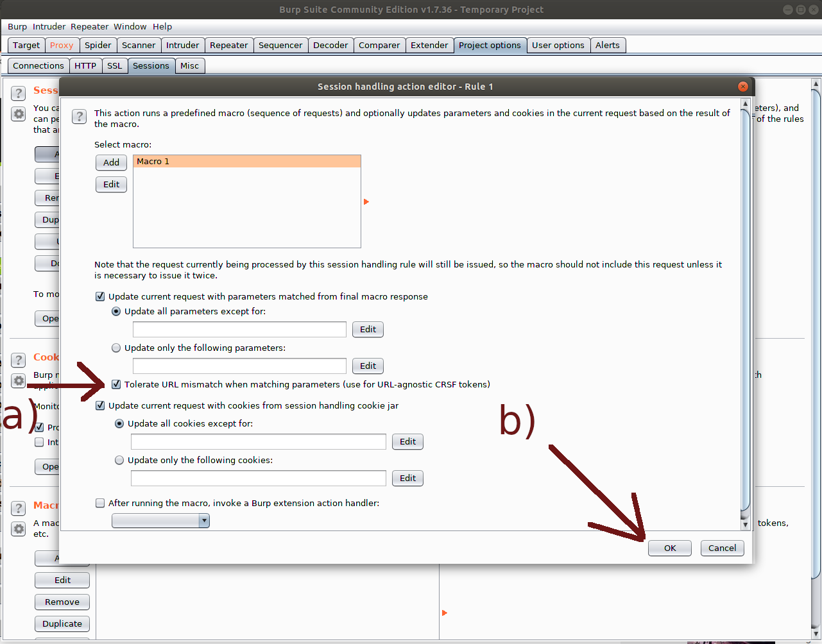The height and width of the screenshot is (644, 822).
Task: Edit the 'all parameters except for' list
Action: point(368,329)
